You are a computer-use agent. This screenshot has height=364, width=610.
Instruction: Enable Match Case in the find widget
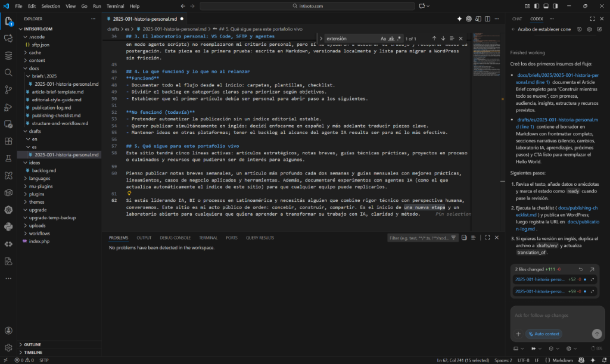384,38
